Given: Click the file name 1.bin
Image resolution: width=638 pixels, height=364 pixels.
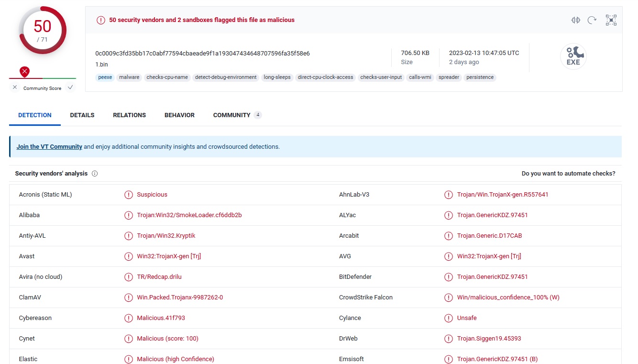Looking at the screenshot, I should coord(101,64).
